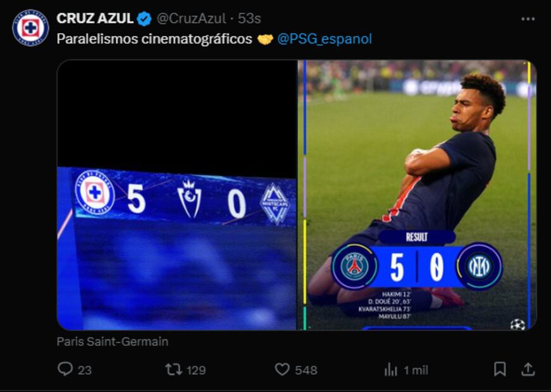The width and height of the screenshot is (551, 392).
Task: Share the tweet via share icon
Action: point(527,369)
